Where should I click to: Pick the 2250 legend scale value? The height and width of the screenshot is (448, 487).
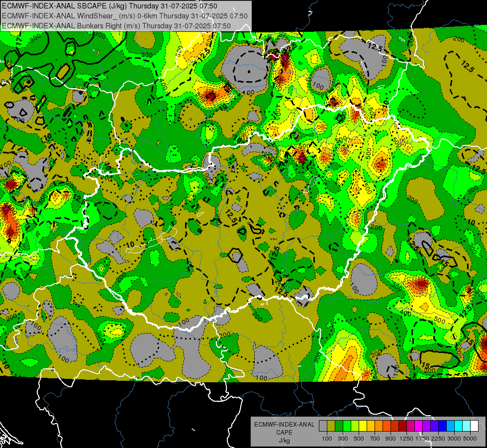[439, 439]
